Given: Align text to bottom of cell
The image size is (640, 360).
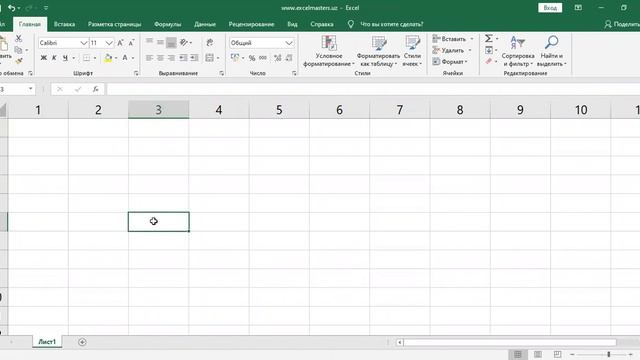Looking at the screenshot, I should (x=171, y=42).
